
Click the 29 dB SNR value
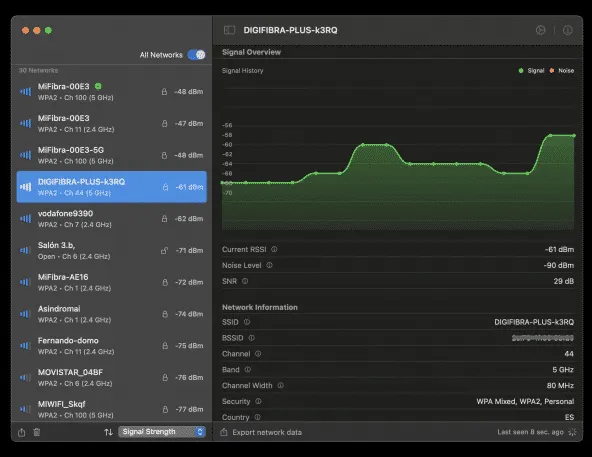(564, 281)
